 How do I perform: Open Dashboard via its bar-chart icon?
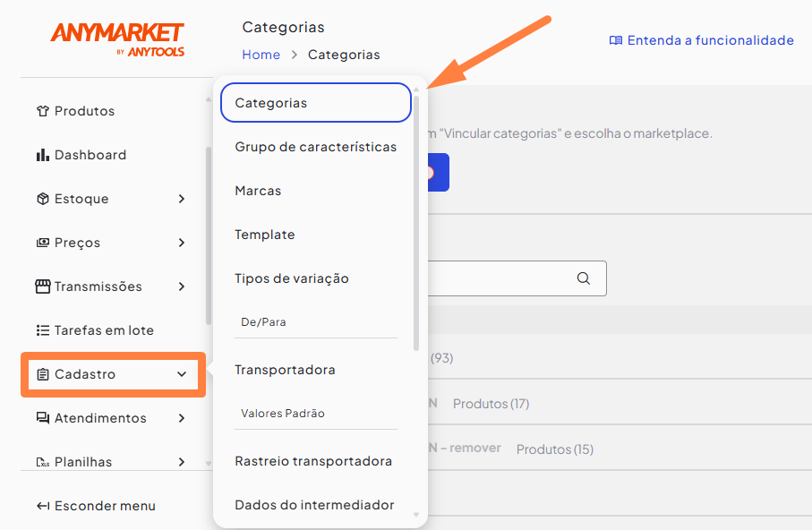pos(42,155)
